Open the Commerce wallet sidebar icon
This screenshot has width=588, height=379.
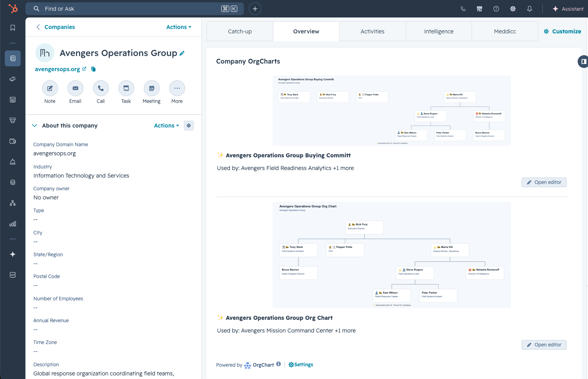[13, 141]
